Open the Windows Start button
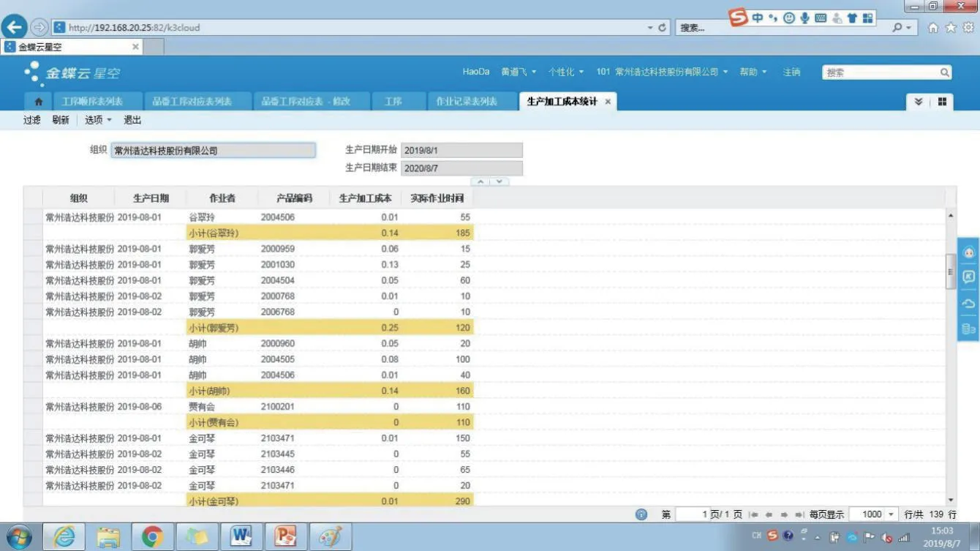Screen dimensions: 980x551 click(x=18, y=537)
